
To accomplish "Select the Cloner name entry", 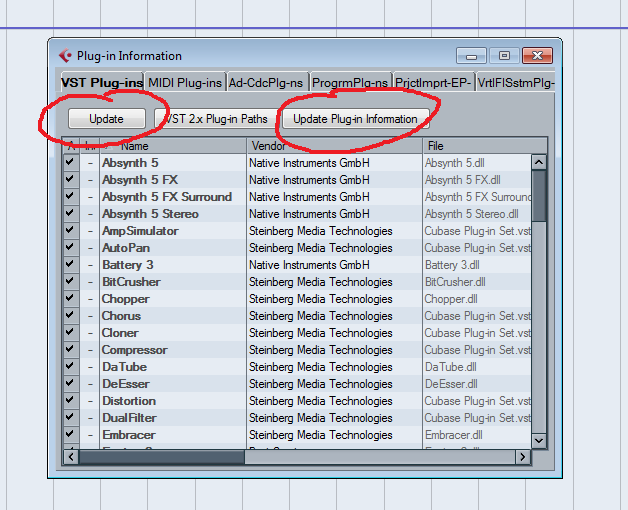I will click(x=120, y=333).
